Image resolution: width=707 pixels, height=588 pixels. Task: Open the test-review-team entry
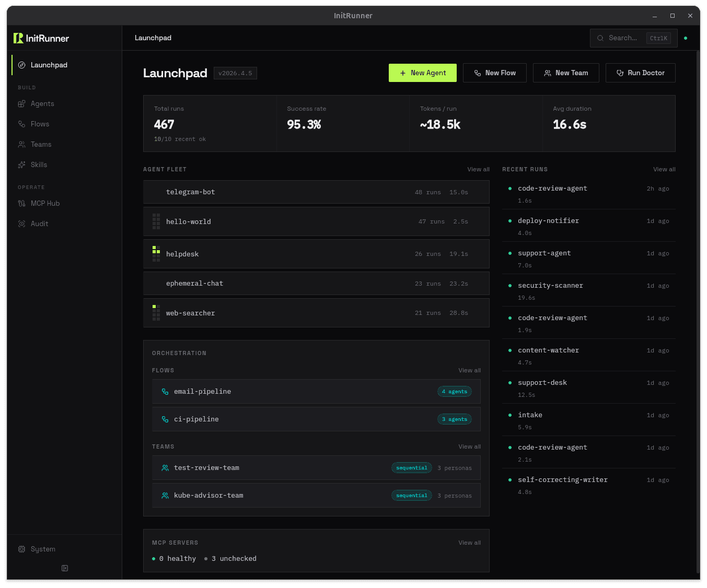[316, 468]
